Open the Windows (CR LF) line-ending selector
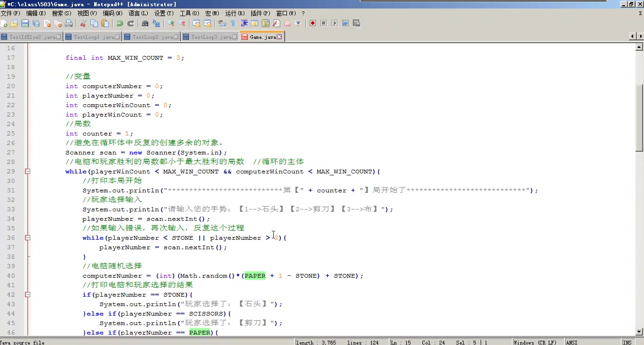The image size is (644, 345). (538, 342)
